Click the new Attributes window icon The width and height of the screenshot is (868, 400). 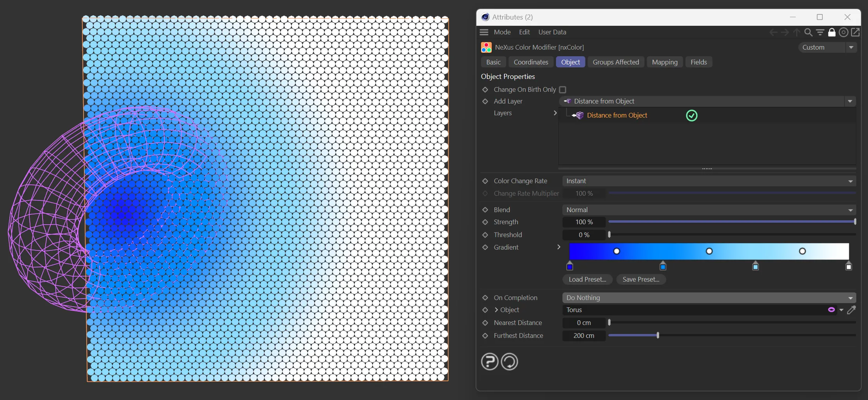pos(855,32)
